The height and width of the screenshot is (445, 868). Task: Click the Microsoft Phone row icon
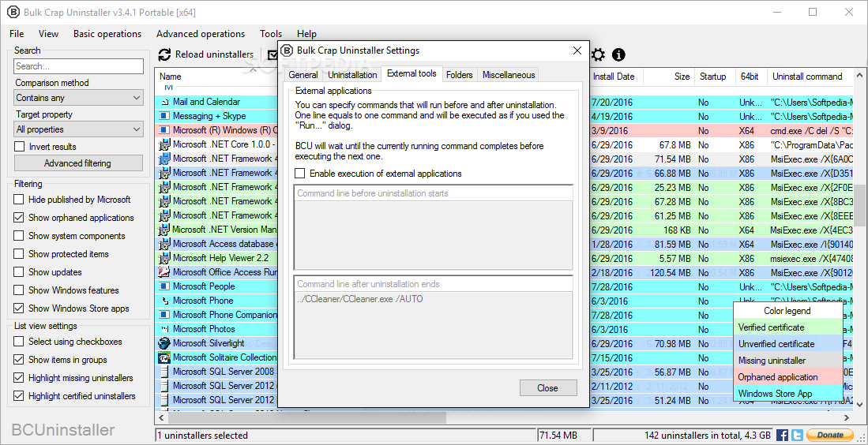point(163,301)
